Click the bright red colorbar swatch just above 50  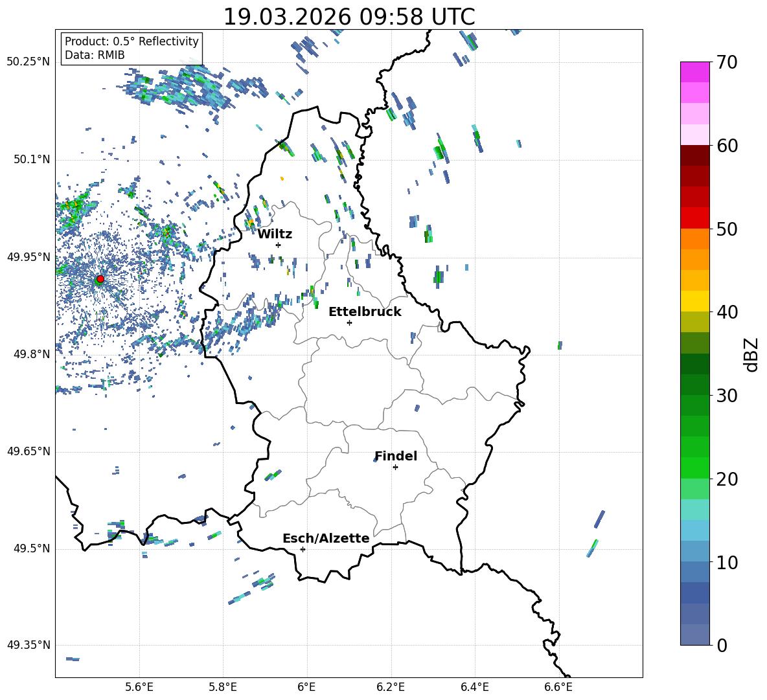coord(694,218)
